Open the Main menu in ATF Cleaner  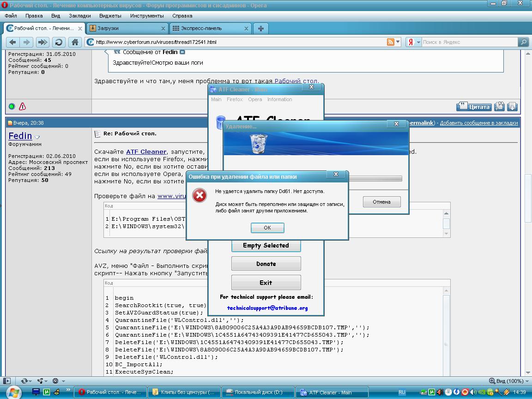click(x=216, y=99)
